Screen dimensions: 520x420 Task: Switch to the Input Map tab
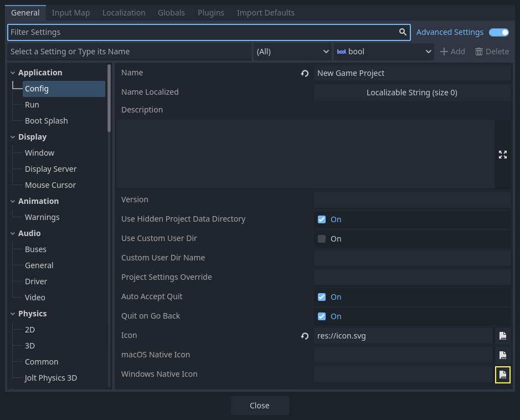71,12
